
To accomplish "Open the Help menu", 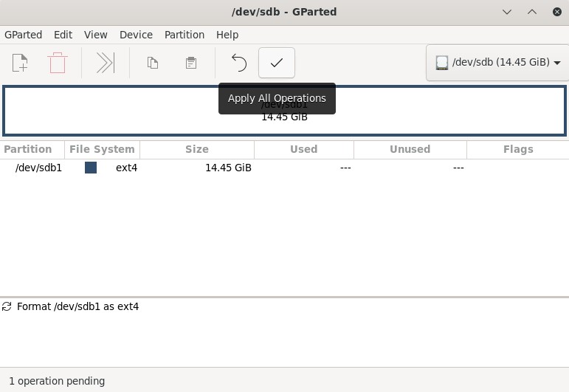I will (227, 35).
